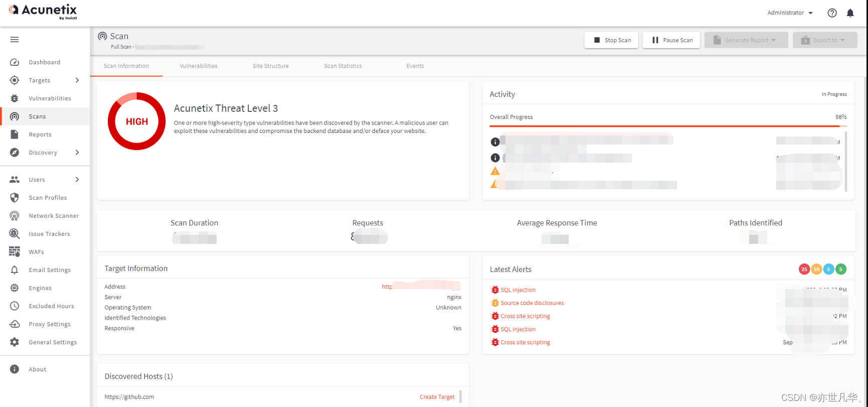The image size is (868, 407).
Task: Create Target for github.com host
Action: 437,397
